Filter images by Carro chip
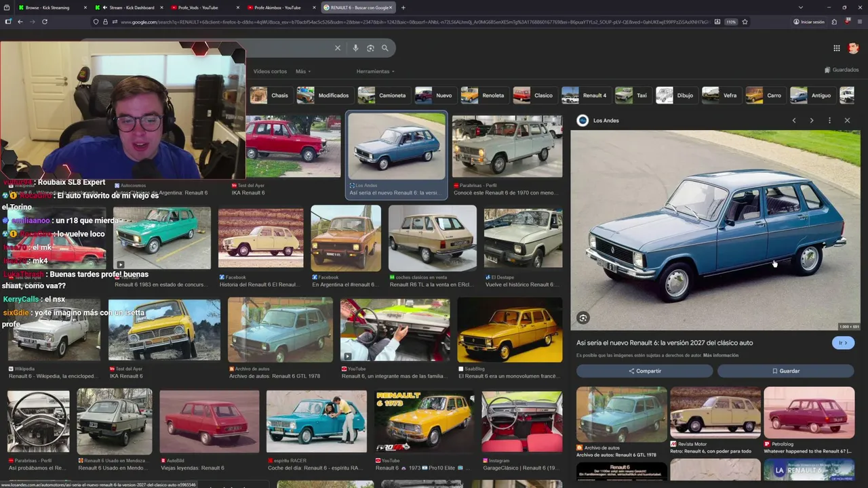This screenshot has height=488, width=868. pos(764,96)
